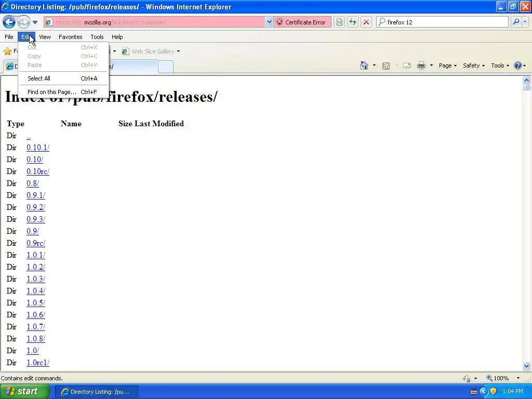Toggle the Compatibility View icon

(339, 22)
